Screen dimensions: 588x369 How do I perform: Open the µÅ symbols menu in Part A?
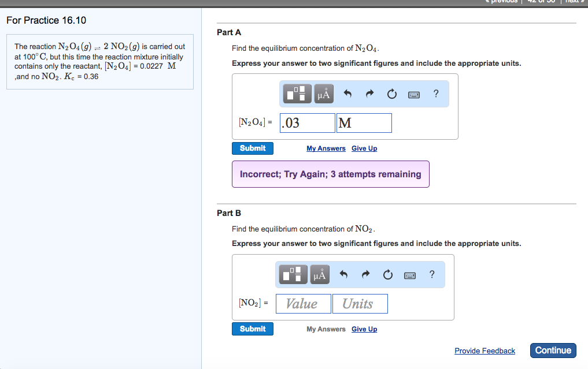click(323, 94)
